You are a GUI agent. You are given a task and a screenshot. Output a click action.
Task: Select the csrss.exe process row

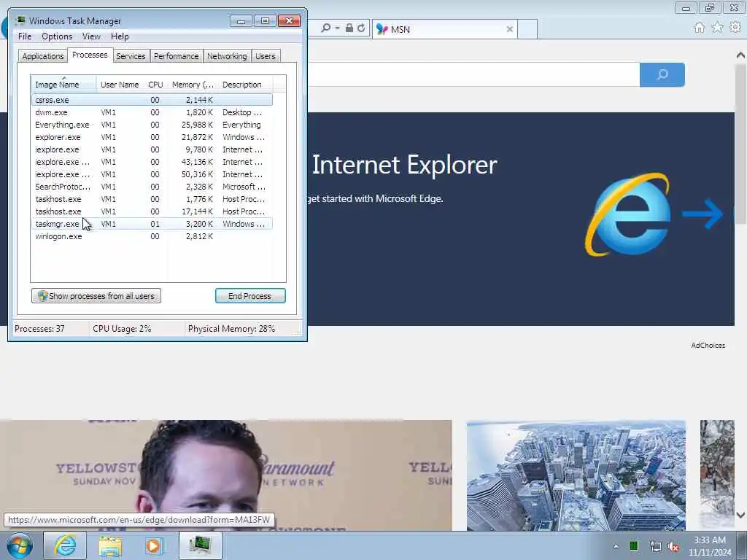pos(152,100)
